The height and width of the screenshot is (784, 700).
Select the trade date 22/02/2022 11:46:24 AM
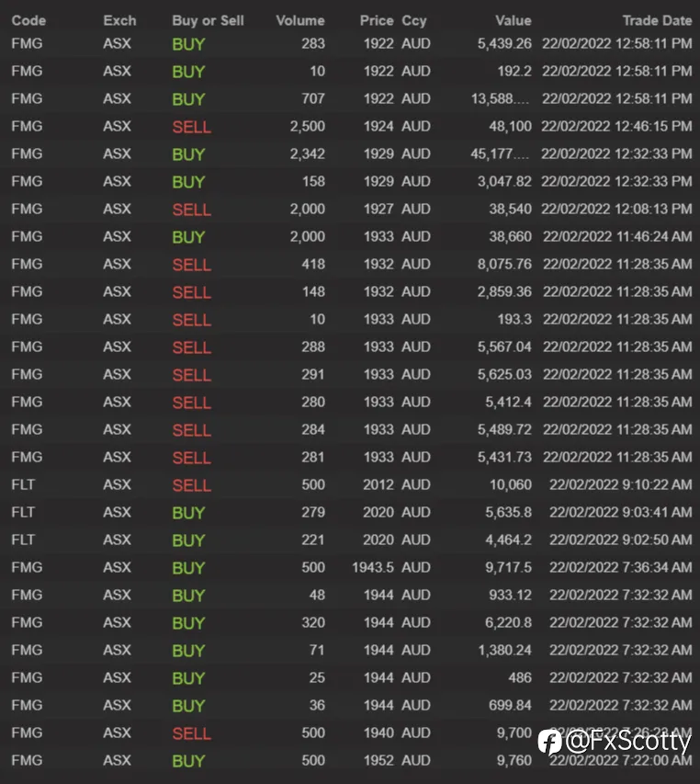pos(617,236)
